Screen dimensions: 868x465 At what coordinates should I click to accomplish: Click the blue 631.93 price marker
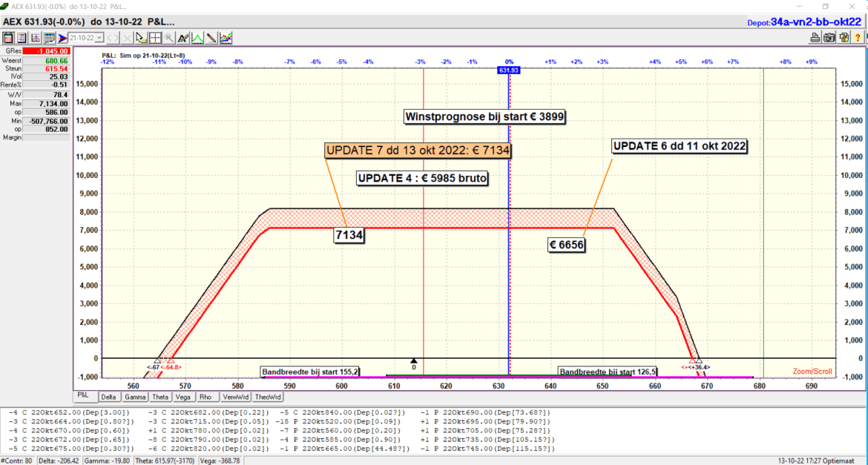[x=509, y=70]
